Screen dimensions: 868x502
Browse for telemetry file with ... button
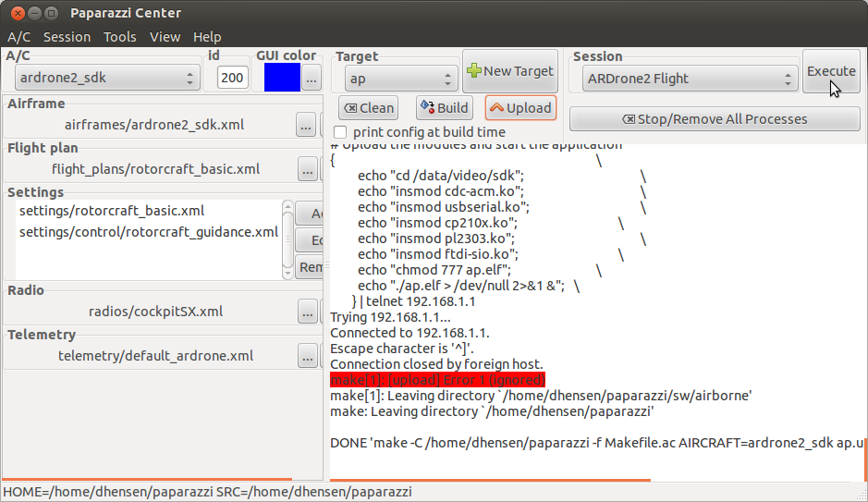(307, 356)
